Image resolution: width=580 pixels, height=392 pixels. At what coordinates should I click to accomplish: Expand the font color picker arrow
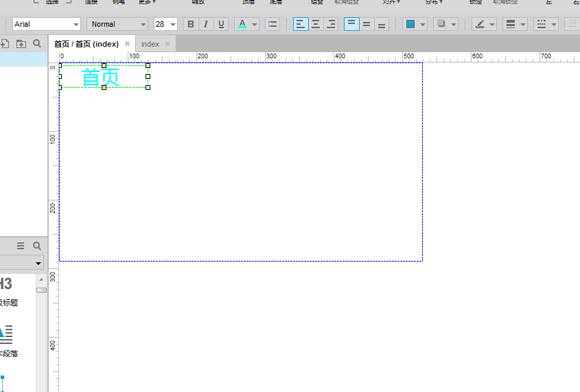255,25
